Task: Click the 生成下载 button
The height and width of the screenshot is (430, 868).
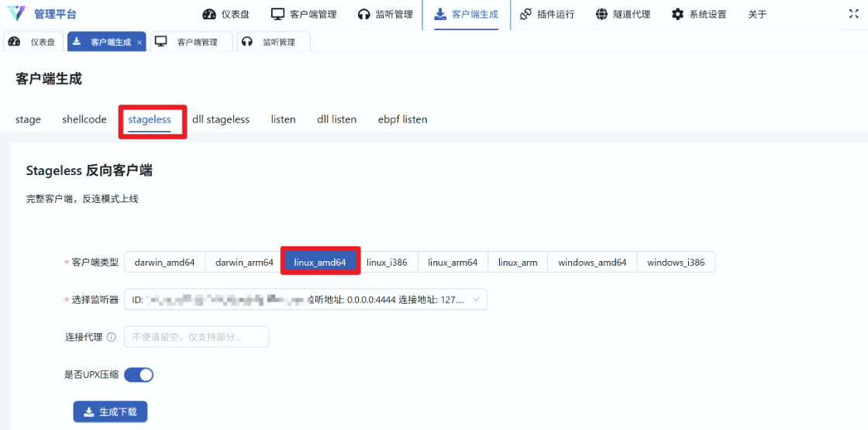Action: [110, 411]
